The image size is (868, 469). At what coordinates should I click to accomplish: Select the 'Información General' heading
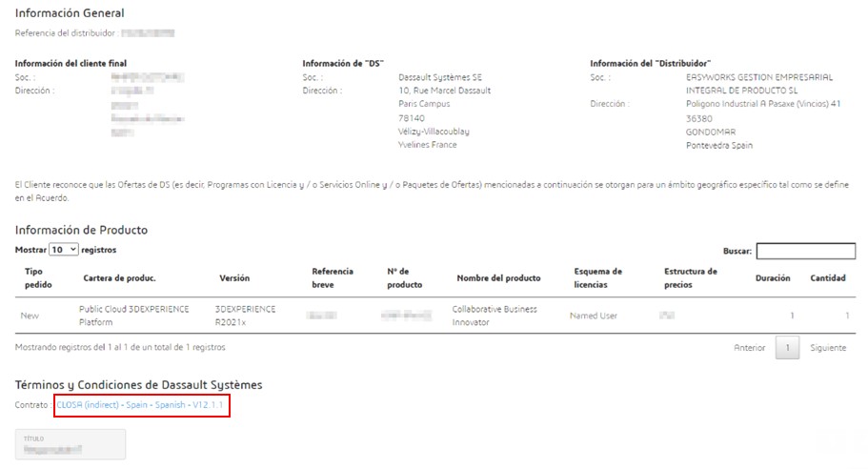click(x=70, y=13)
